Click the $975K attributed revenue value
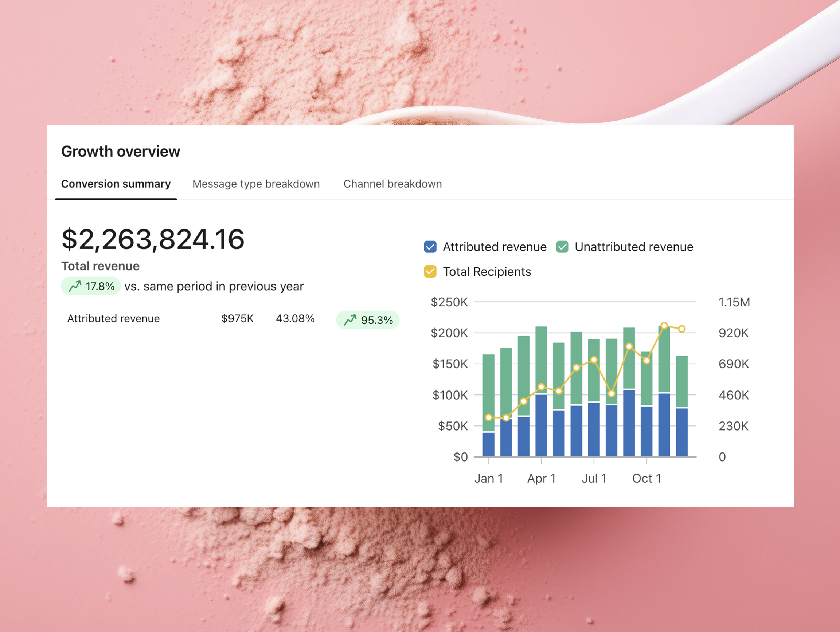Viewport: 840px width, 632px height. tap(237, 318)
